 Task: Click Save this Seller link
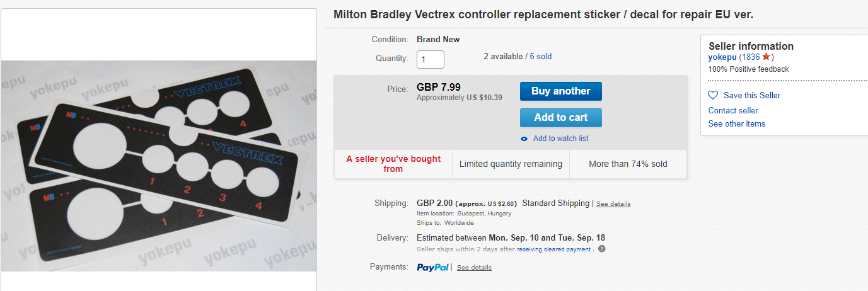point(752,95)
